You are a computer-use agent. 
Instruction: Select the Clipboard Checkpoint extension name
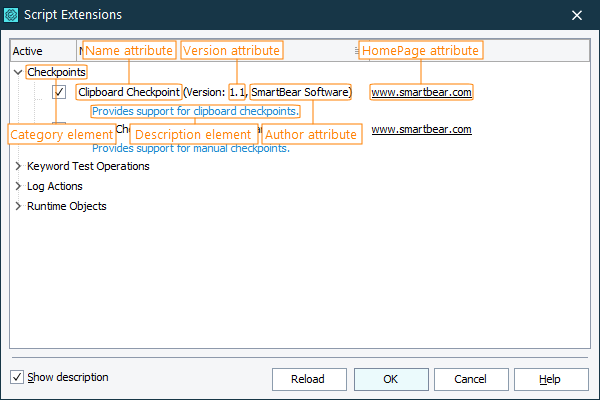[x=129, y=92]
